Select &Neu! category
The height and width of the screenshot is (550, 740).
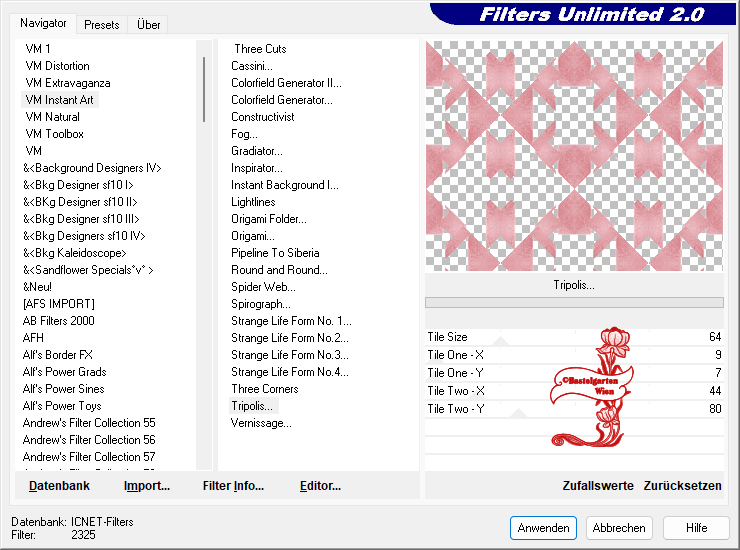pos(37,287)
